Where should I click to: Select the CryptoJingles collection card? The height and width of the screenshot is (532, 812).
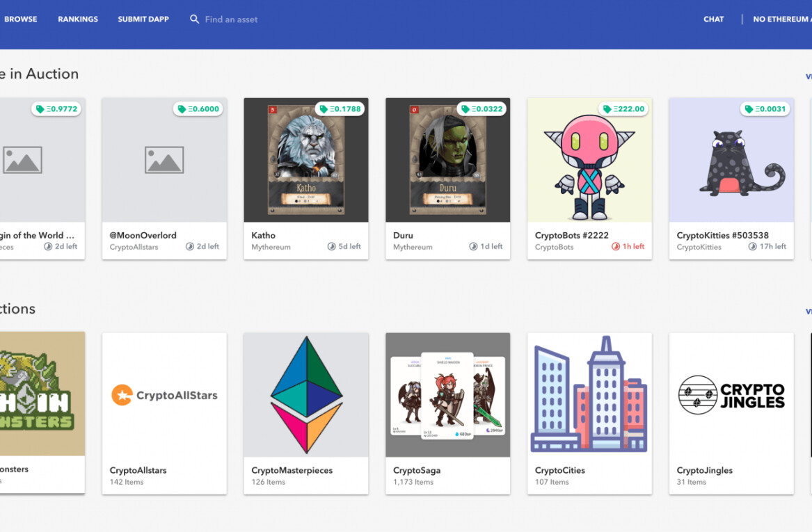pyautogui.click(x=731, y=412)
